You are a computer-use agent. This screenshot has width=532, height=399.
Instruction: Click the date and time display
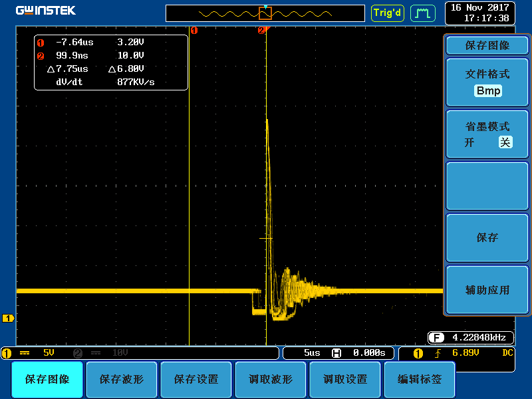(x=480, y=13)
